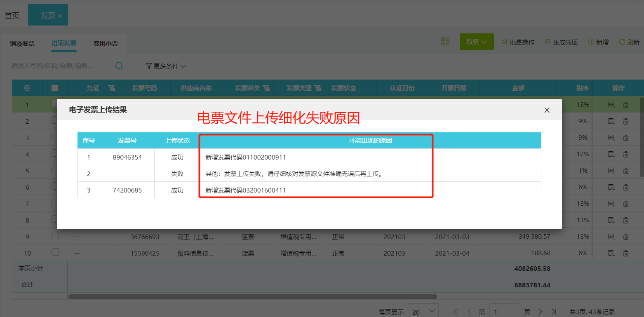Click invoice number 15590425 in table
Image resolution: width=644 pixels, height=317 pixels.
(145, 254)
